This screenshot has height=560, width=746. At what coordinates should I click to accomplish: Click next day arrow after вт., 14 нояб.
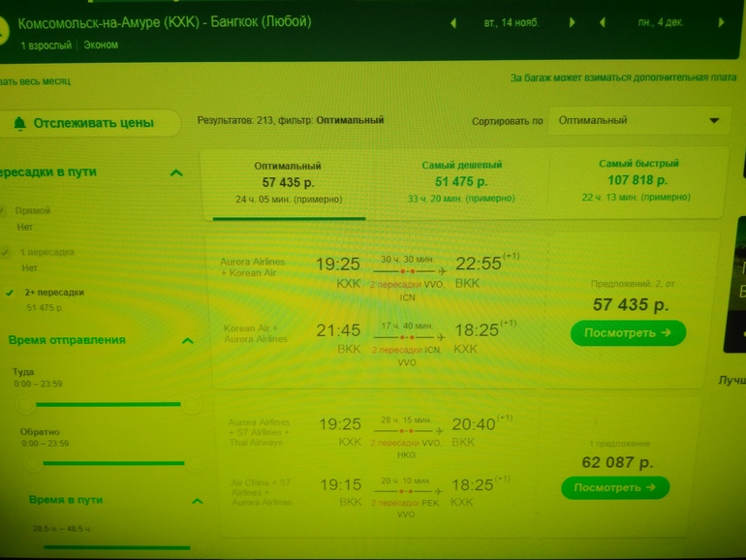[573, 22]
